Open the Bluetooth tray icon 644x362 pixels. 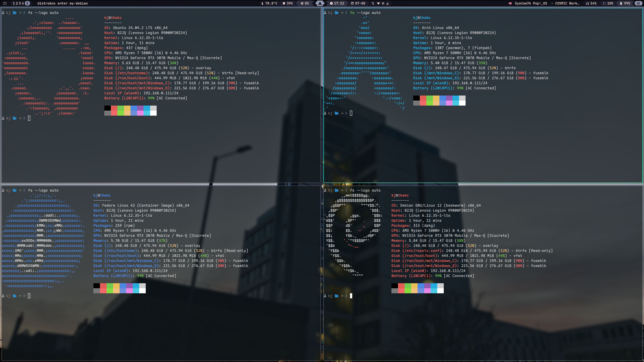[x=383, y=3]
